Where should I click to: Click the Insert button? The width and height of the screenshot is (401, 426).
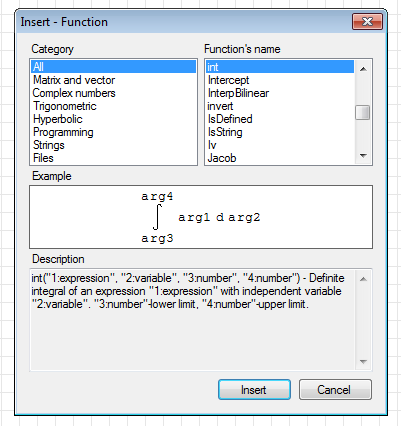(254, 389)
